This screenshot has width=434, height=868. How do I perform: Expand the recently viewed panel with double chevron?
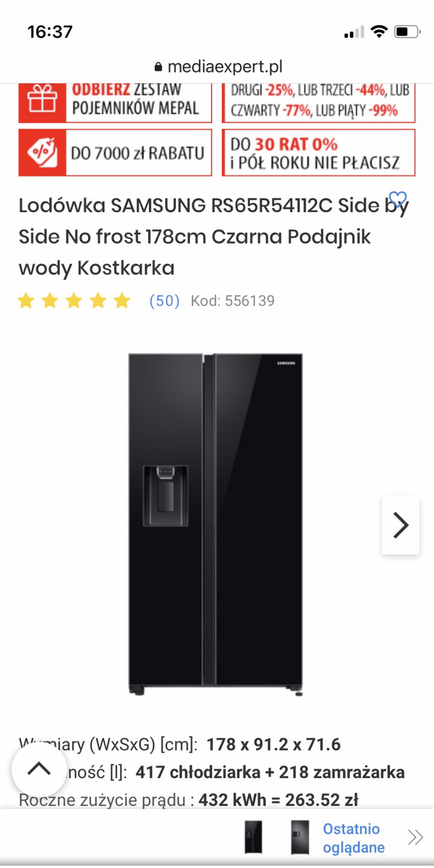click(415, 837)
